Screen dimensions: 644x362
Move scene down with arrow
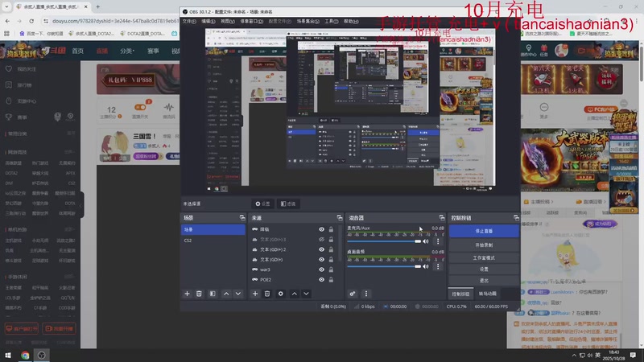tap(238, 294)
